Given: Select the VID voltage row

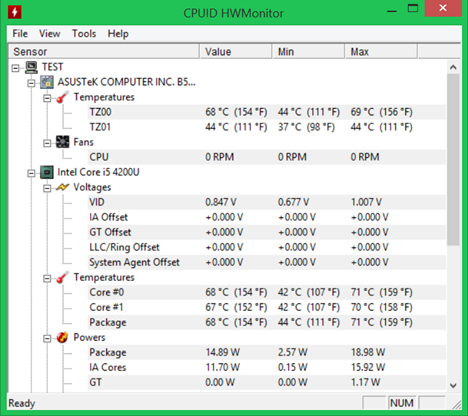Looking at the screenshot, I should coord(267,202).
